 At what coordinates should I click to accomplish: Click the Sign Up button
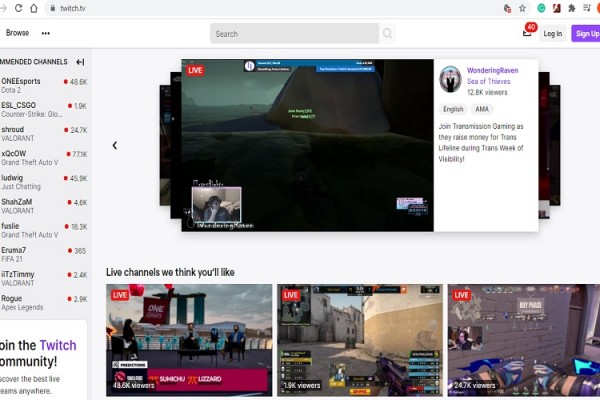(x=586, y=34)
